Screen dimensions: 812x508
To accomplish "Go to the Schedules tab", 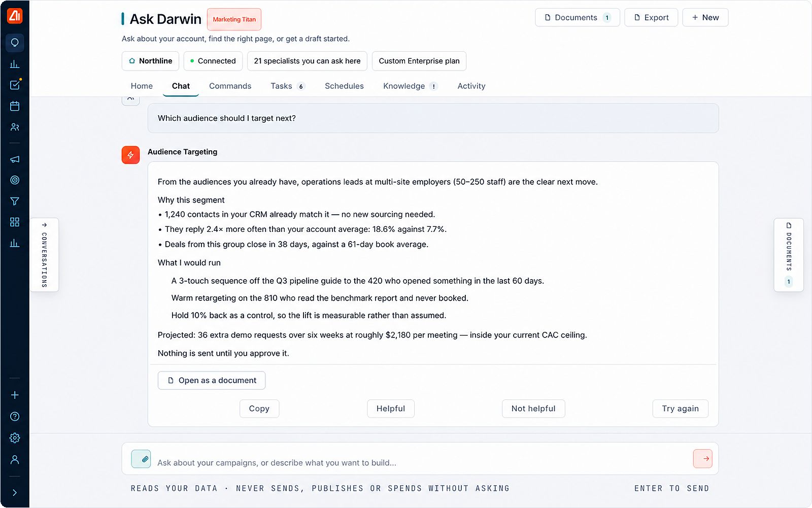I will [344, 86].
